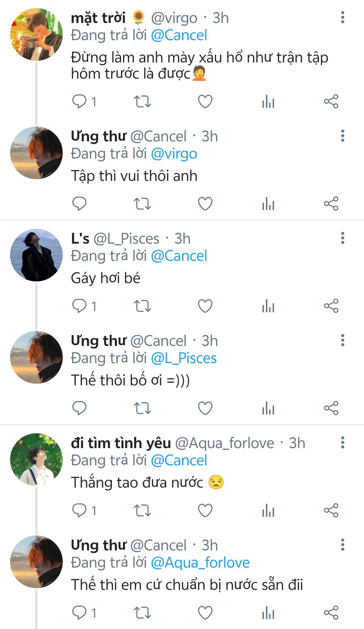Image resolution: width=364 pixels, height=629 pixels.
Task: Share the 'Tập thì vui thôi anh' tweet
Action: pos(331,204)
